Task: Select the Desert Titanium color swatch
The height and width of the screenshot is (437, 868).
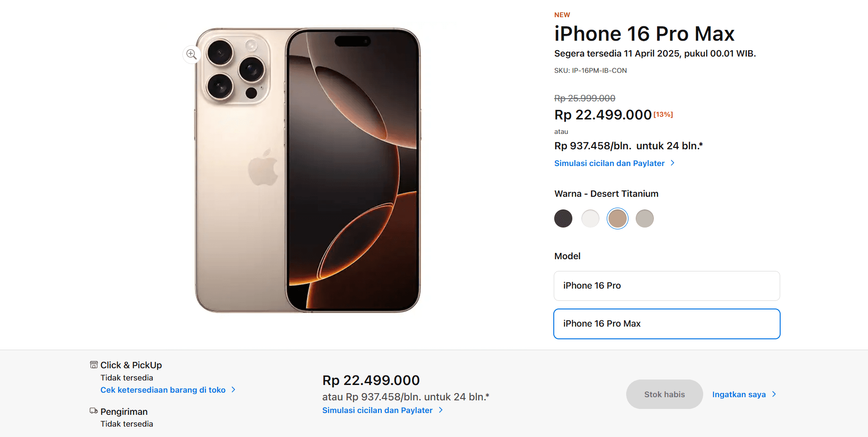Action: tap(617, 218)
